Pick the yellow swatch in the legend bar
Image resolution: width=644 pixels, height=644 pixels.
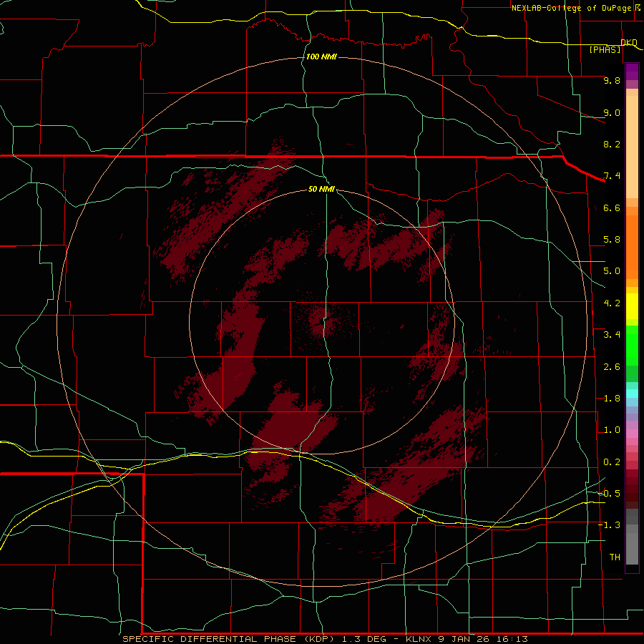tap(632, 306)
